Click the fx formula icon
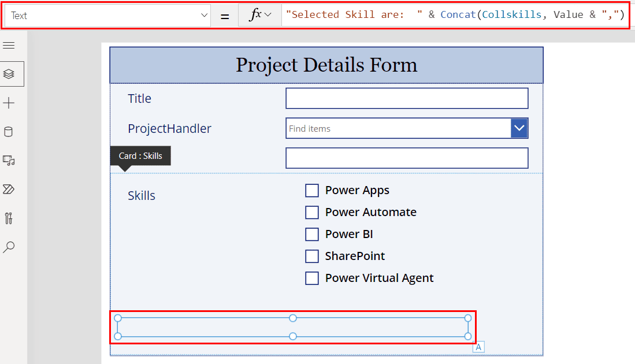635x364 pixels. click(x=256, y=14)
